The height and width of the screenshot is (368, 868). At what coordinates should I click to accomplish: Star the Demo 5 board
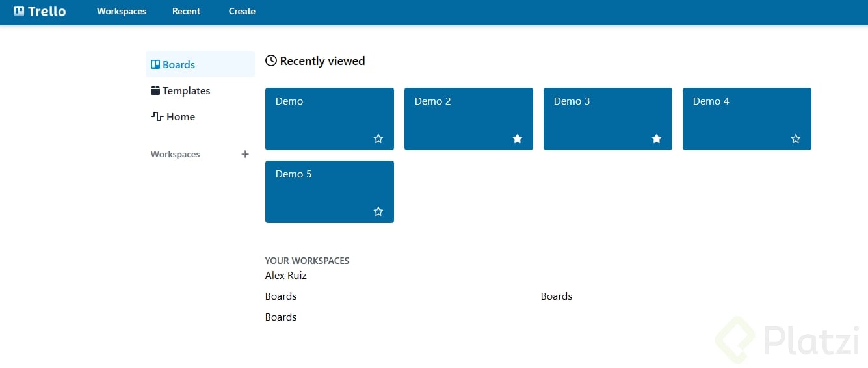[x=378, y=211]
